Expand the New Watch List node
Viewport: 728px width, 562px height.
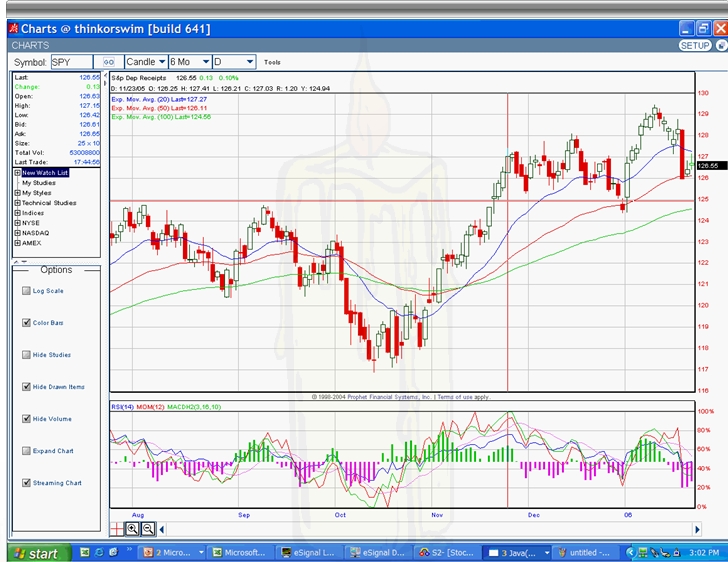coord(18,173)
